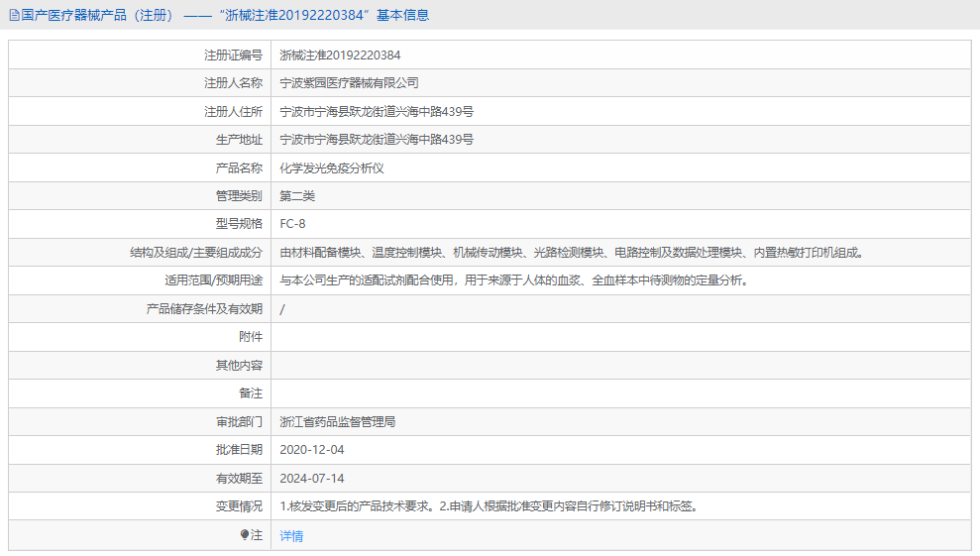Click the 型号规格 label
This screenshot has height=556, width=980.
coord(240,224)
